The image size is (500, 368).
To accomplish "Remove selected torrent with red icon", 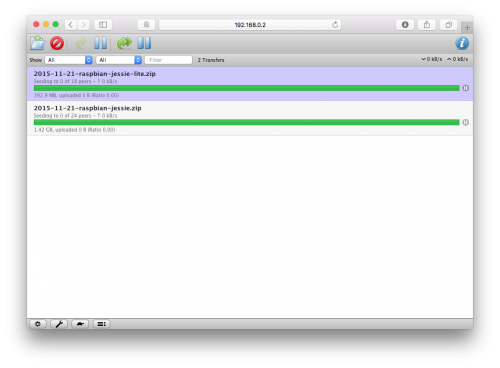I will point(57,43).
